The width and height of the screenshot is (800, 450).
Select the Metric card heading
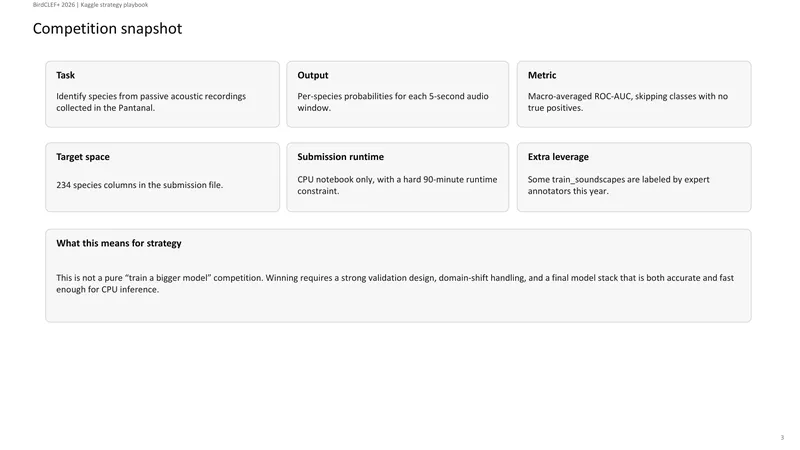point(542,75)
